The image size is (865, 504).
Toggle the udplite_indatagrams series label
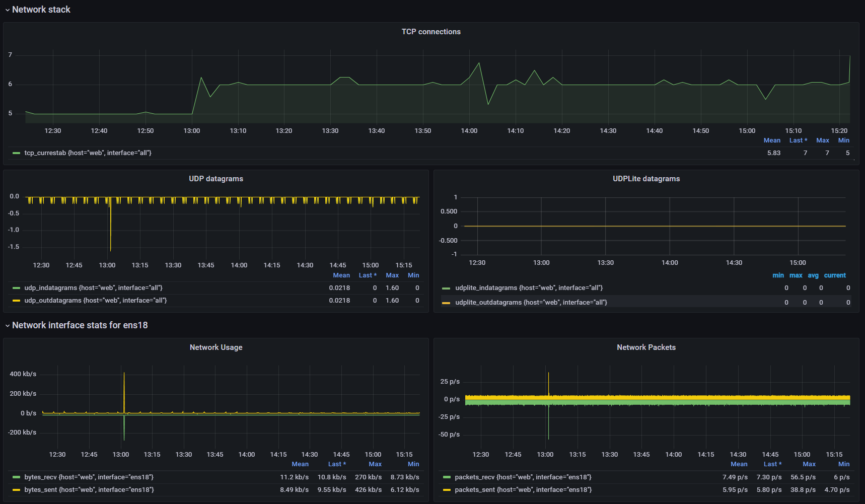pyautogui.click(x=529, y=288)
